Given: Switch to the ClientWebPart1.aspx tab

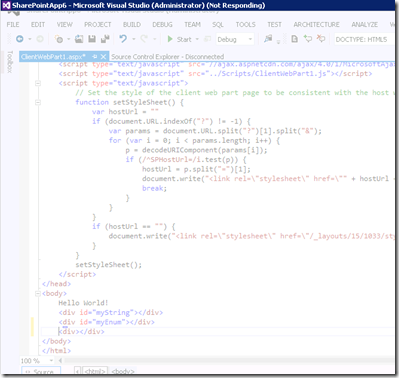Looking at the screenshot, I should pos(53,56).
